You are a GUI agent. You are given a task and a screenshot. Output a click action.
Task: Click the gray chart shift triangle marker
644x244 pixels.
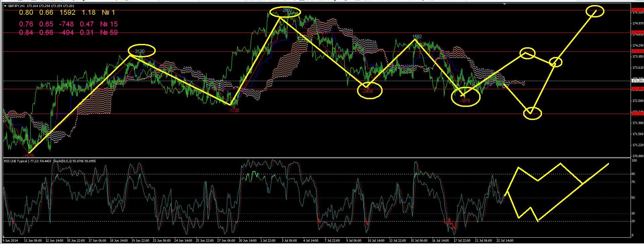pyautogui.click(x=504, y=5)
